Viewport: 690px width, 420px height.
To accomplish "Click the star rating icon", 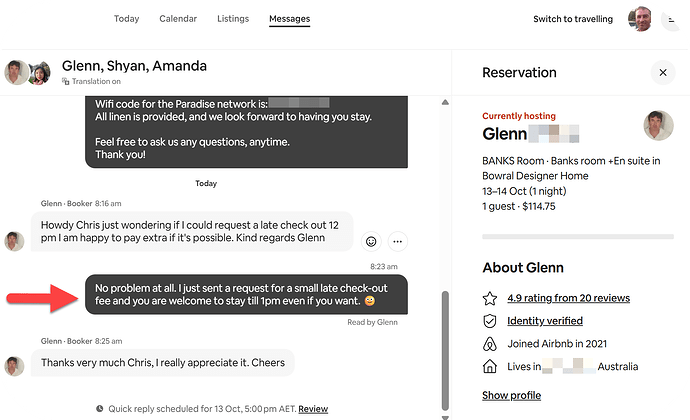I will click(490, 298).
